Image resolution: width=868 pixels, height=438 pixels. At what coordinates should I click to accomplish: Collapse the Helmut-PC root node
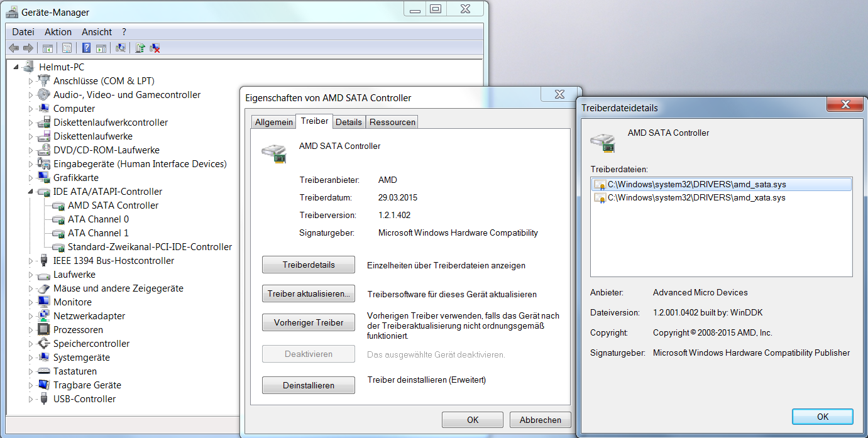pos(15,67)
